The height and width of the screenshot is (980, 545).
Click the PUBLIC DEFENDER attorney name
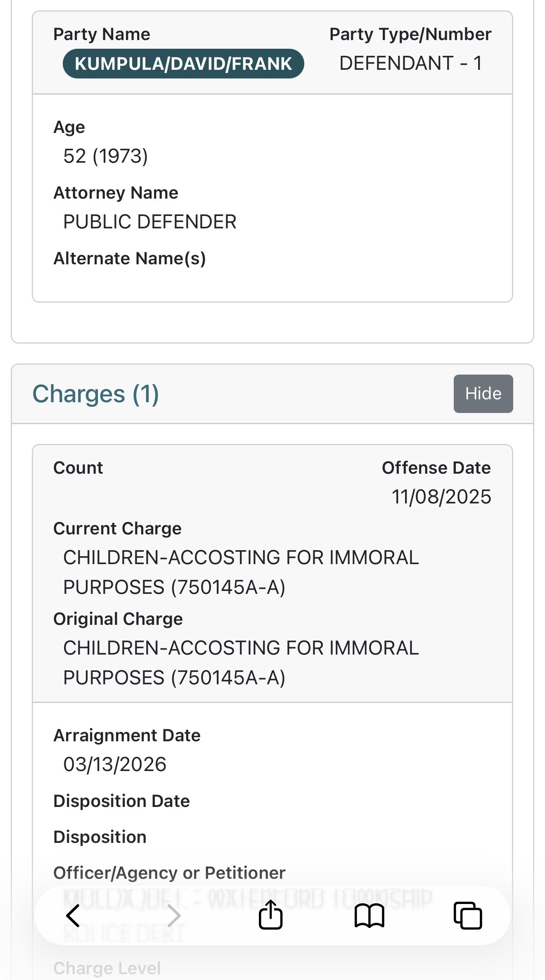coord(150,222)
